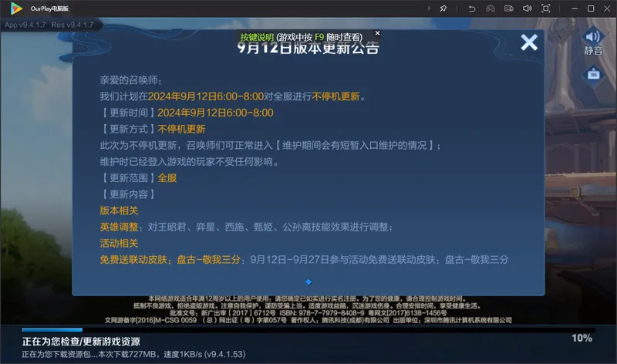Viewport: 617px width, 364px height.
Task: Click the title bar volume speaker icon
Action: (x=528, y=8)
